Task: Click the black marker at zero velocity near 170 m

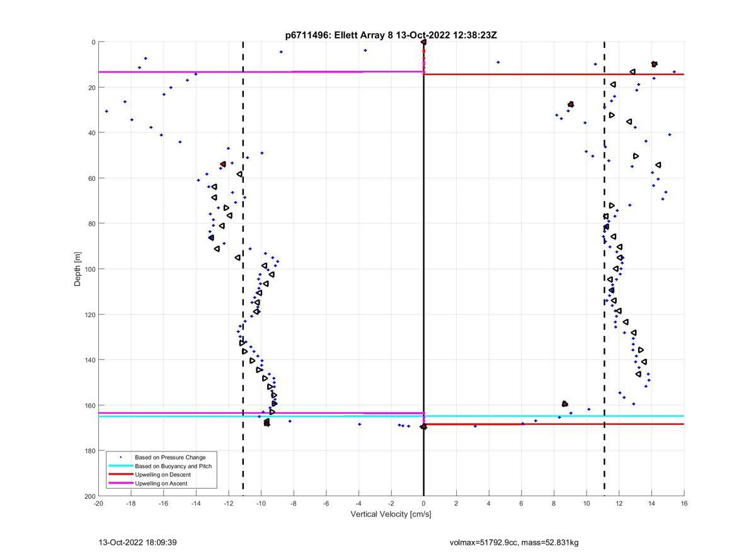Action: [x=423, y=427]
